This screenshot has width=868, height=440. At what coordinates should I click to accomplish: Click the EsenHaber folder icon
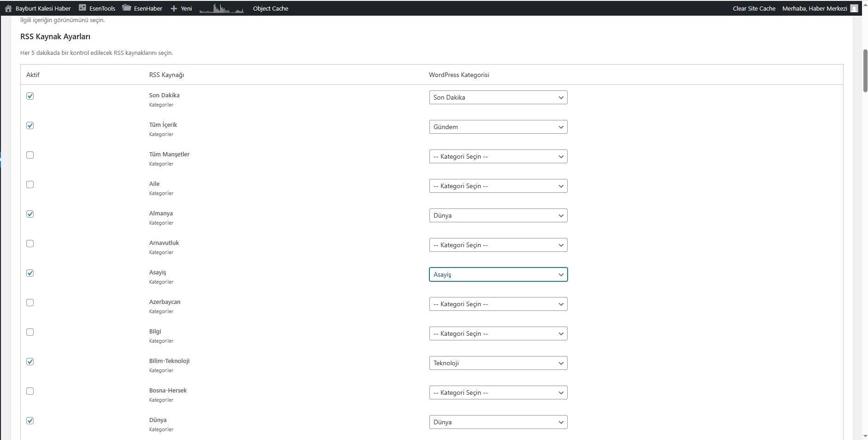pyautogui.click(x=127, y=8)
